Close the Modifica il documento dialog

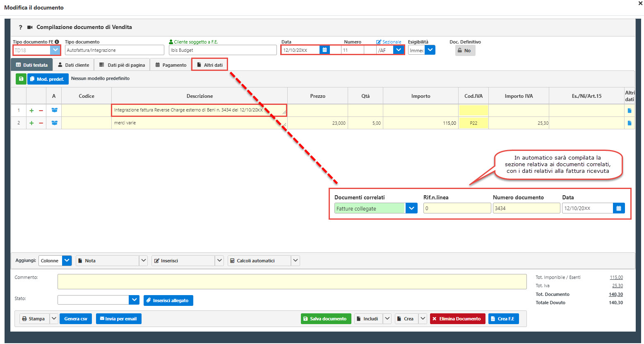tap(640, 3)
